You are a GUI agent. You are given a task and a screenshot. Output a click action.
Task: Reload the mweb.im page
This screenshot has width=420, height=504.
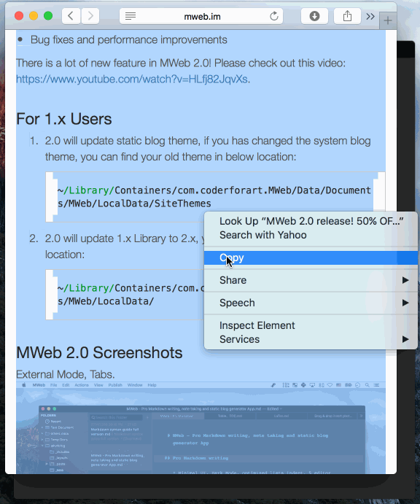[x=273, y=16]
